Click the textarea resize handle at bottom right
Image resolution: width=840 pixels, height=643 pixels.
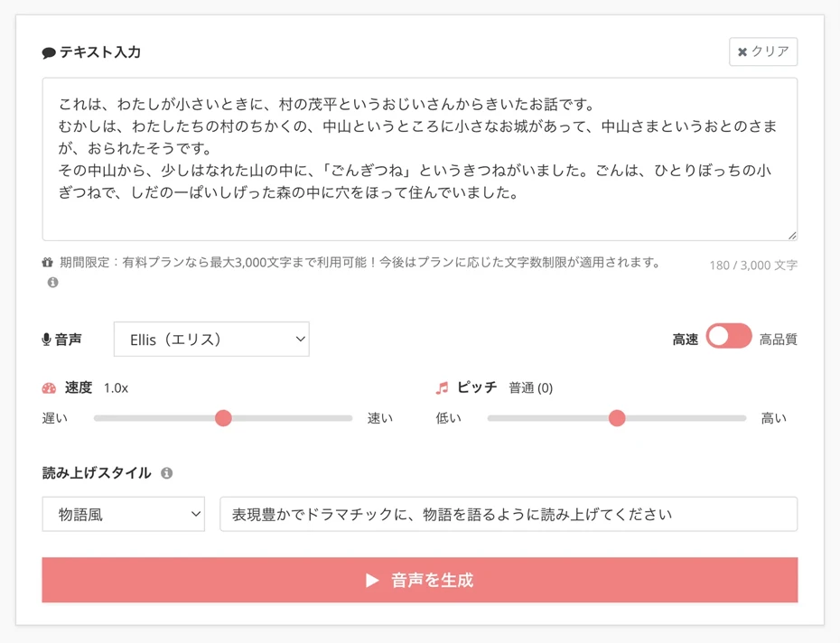tap(792, 234)
